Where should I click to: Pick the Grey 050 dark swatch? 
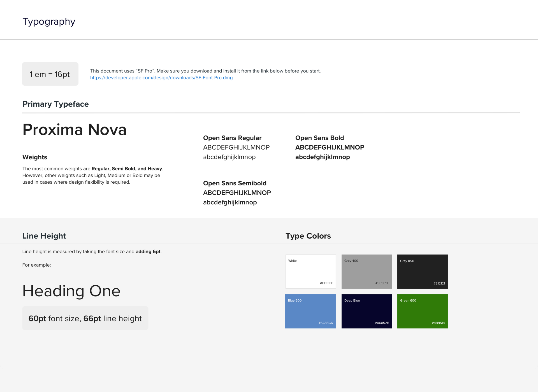pyautogui.click(x=422, y=271)
